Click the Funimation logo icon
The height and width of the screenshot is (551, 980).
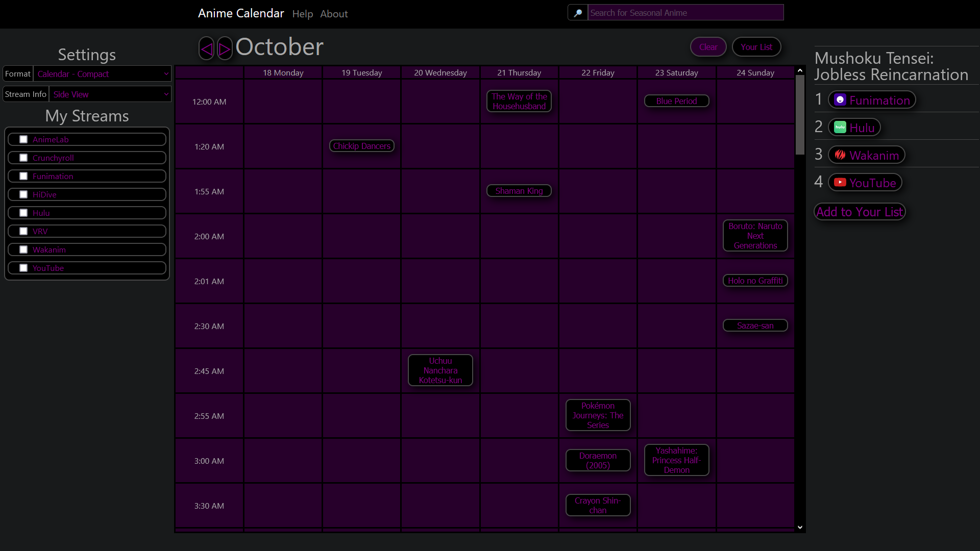[840, 100]
